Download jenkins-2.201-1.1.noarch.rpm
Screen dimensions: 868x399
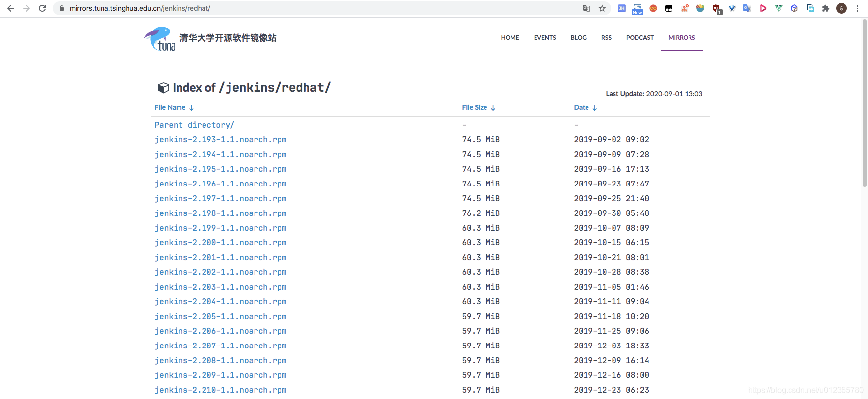[x=221, y=257]
